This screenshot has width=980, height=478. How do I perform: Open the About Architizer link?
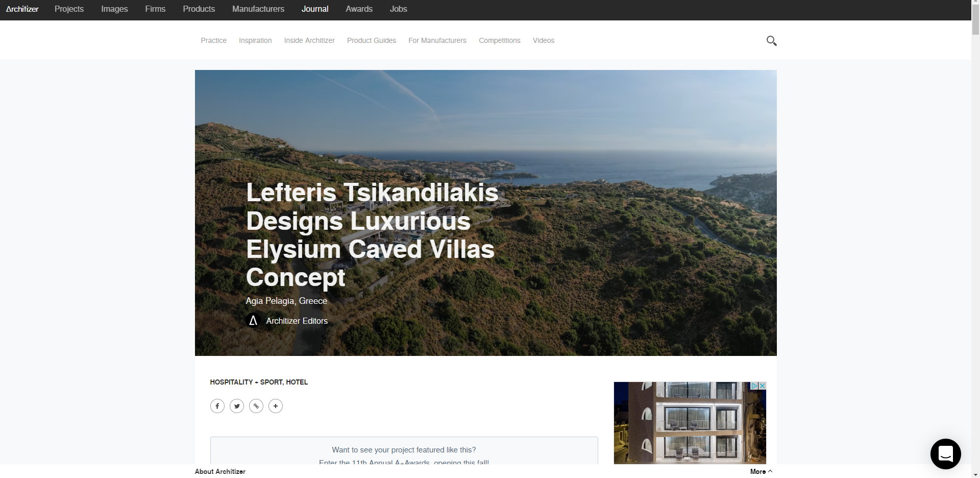coord(220,471)
